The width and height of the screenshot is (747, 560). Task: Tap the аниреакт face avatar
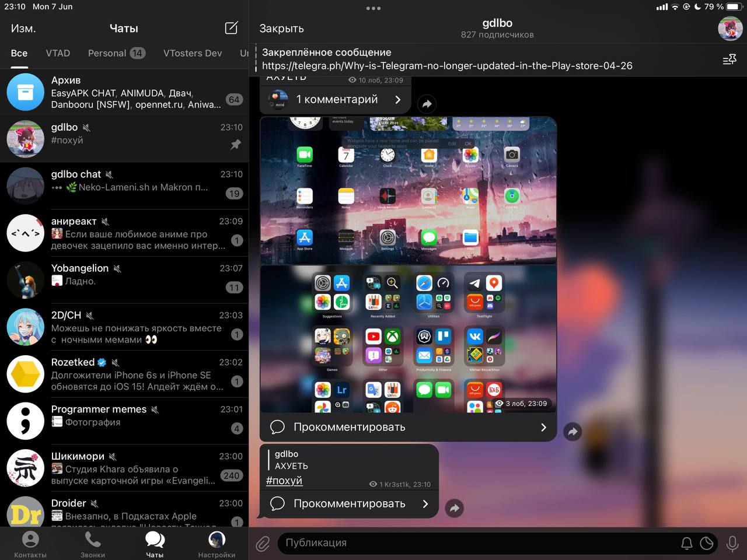click(x=25, y=233)
